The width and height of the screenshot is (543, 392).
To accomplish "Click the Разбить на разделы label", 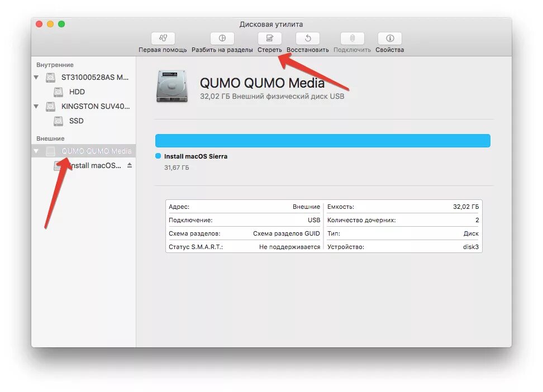I will pos(222,50).
